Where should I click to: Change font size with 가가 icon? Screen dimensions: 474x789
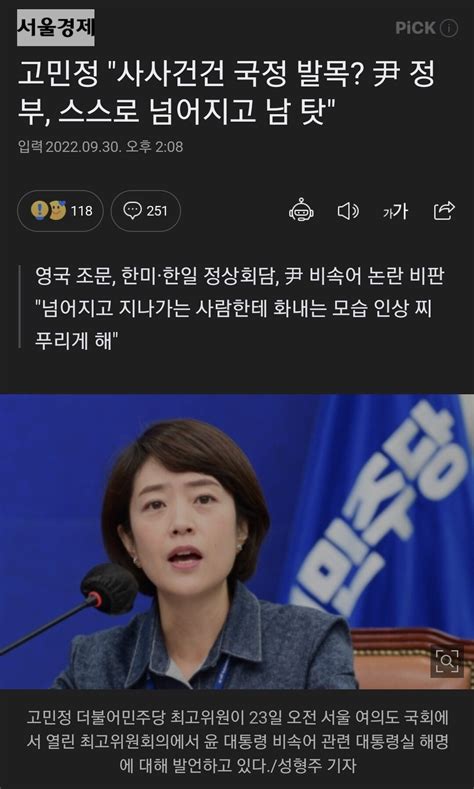pos(395,212)
